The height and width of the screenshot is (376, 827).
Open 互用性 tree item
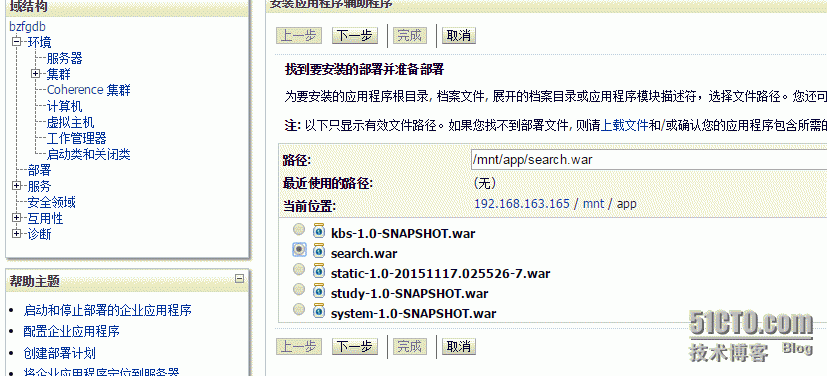tap(45, 218)
